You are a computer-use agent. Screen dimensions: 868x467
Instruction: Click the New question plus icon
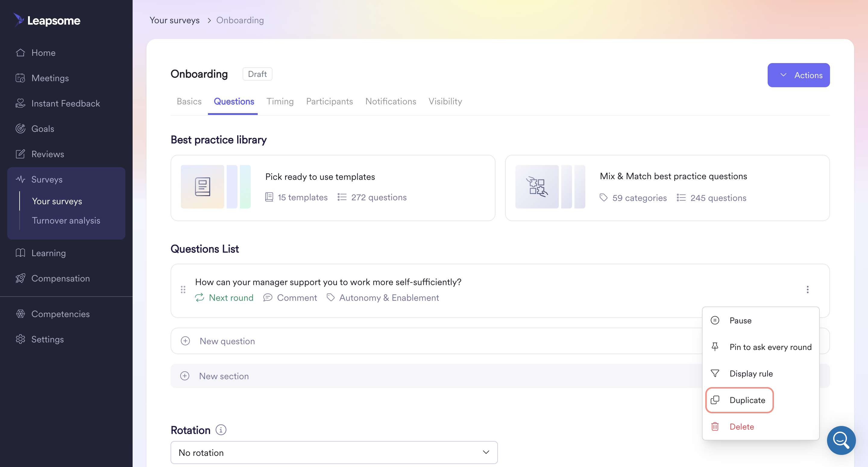coord(185,341)
